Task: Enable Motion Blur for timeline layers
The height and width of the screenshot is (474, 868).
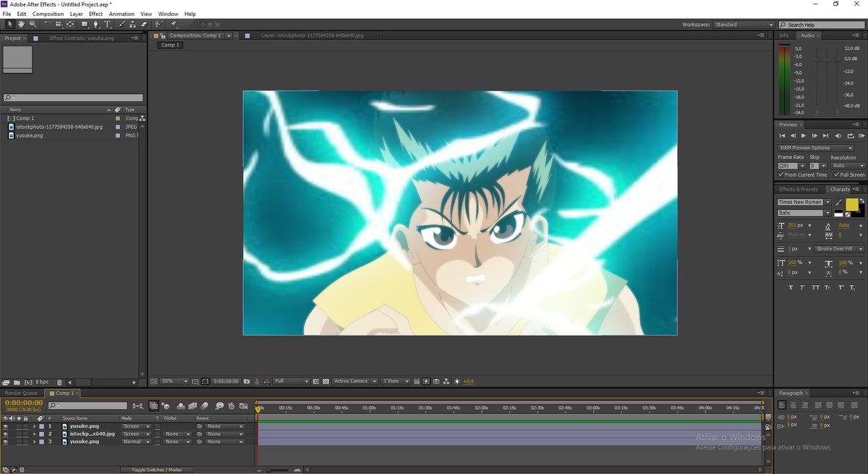Action: tap(205, 407)
